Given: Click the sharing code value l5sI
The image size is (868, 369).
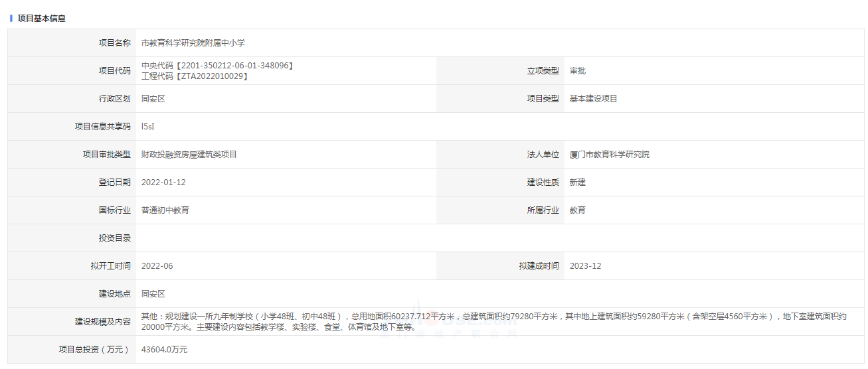Looking at the screenshot, I should [147, 127].
